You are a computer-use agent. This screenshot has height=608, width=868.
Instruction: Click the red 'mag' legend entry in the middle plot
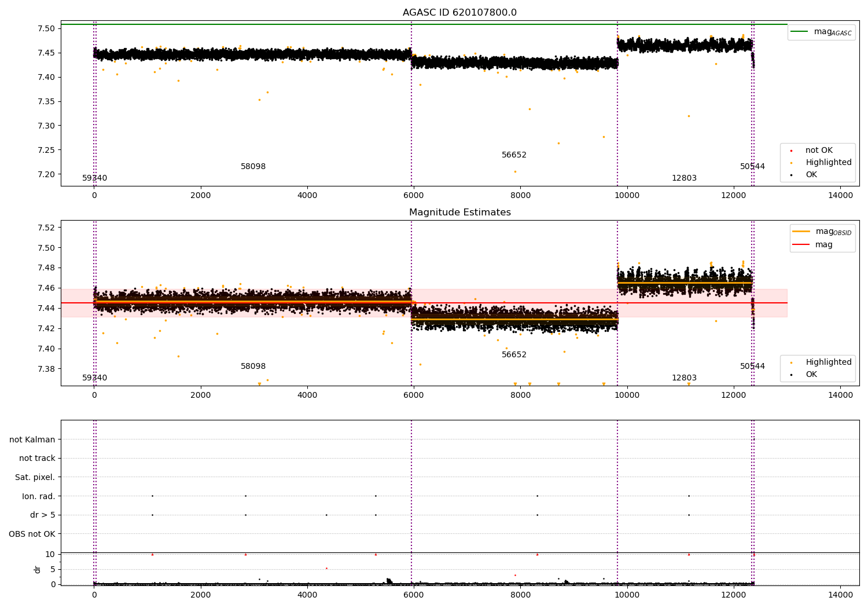812,245
